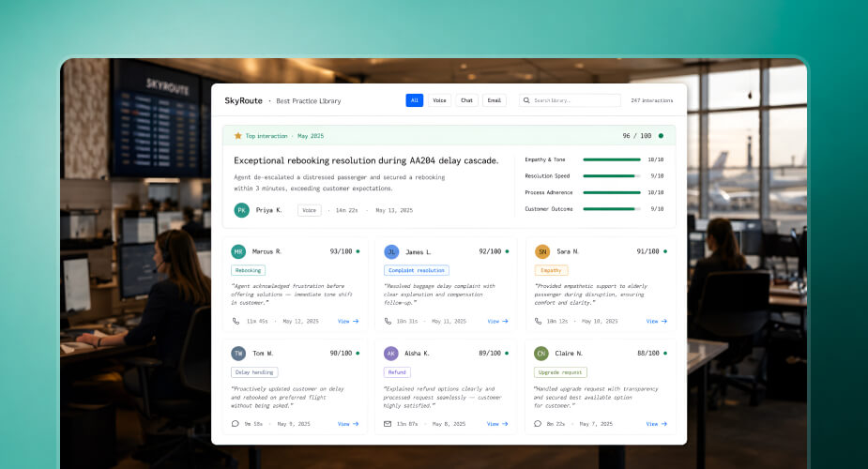Click the Upgrade request tag

(560, 372)
